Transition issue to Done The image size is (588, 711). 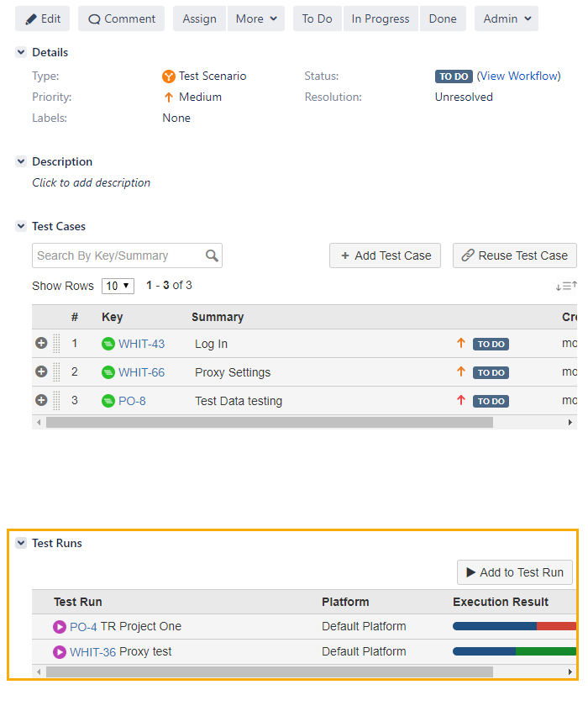click(x=443, y=18)
